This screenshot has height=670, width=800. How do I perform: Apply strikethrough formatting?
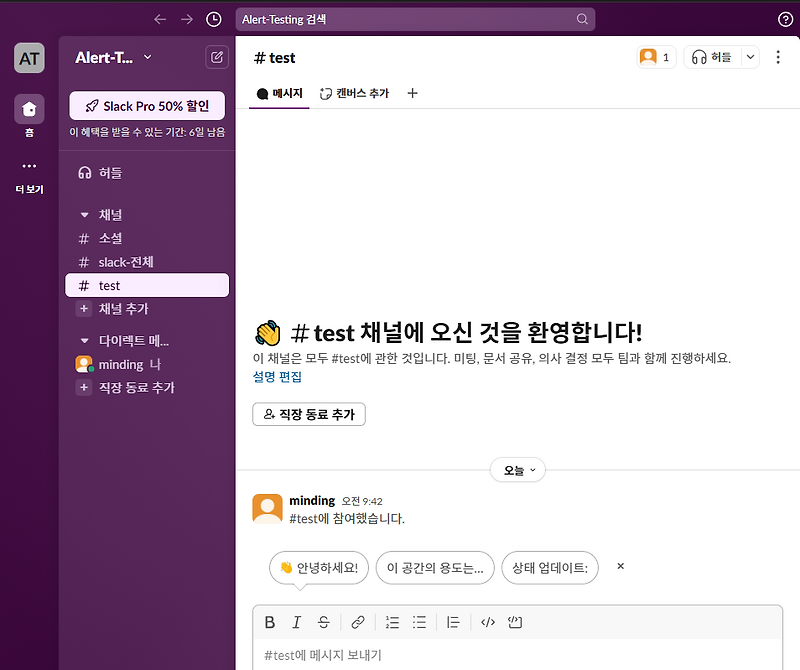323,622
